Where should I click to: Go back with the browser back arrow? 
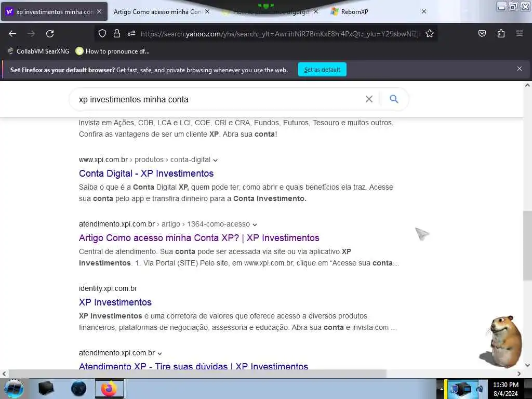12,34
